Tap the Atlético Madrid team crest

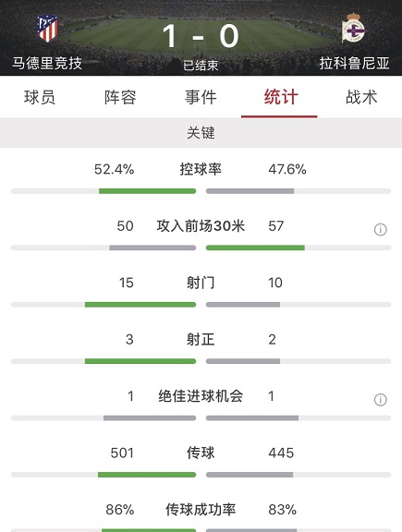(47, 29)
